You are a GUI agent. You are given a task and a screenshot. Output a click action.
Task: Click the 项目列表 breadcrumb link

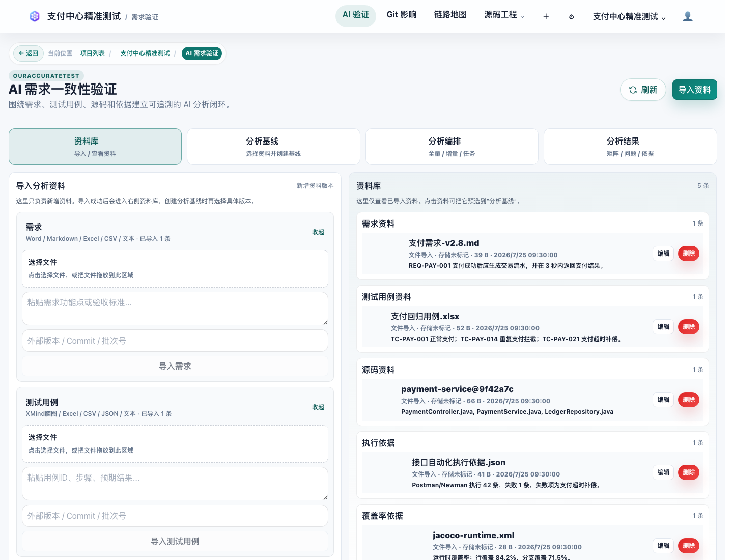[x=93, y=53]
